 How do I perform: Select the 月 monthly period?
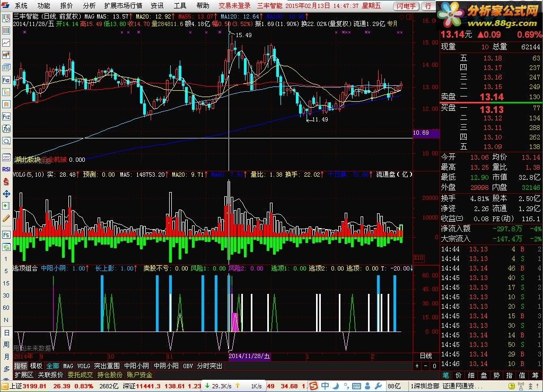6,356
